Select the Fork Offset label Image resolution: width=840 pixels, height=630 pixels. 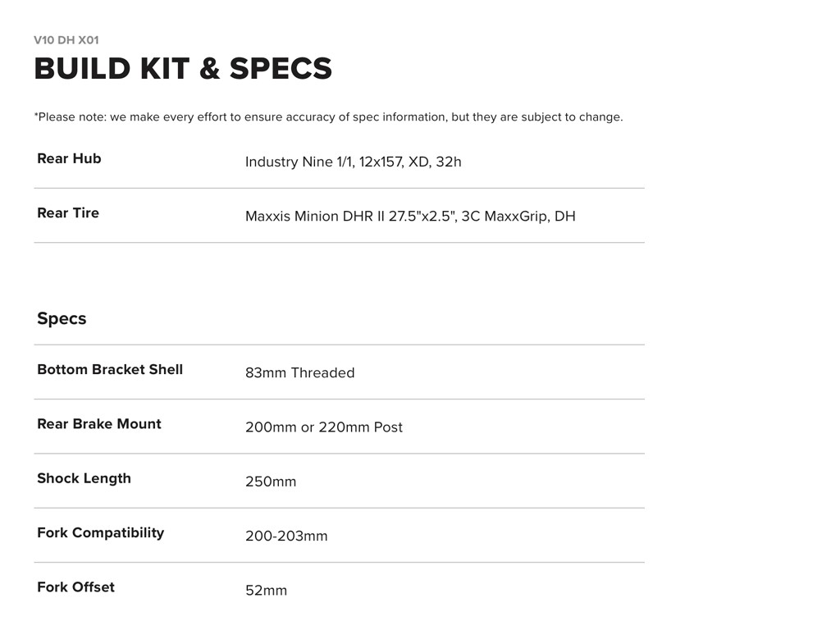(x=75, y=587)
